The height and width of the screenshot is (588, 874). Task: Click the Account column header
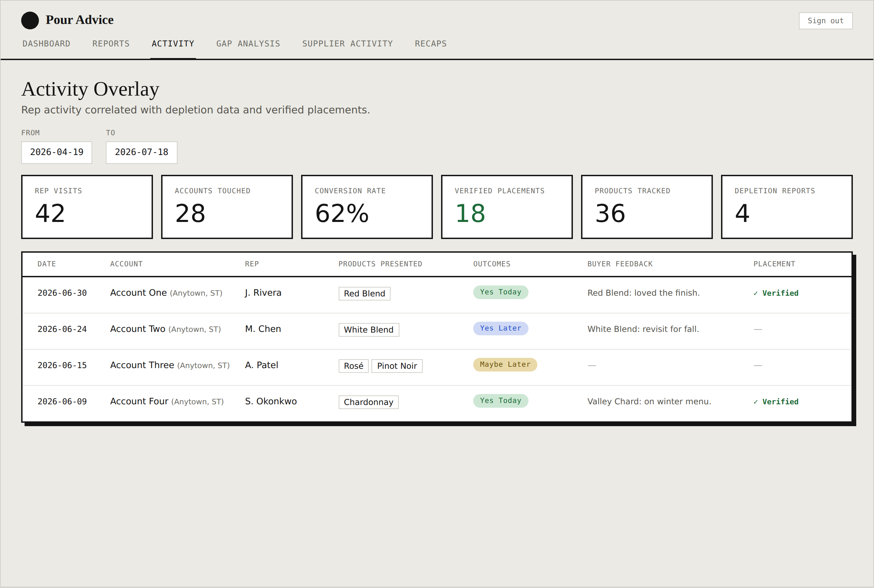(x=126, y=264)
